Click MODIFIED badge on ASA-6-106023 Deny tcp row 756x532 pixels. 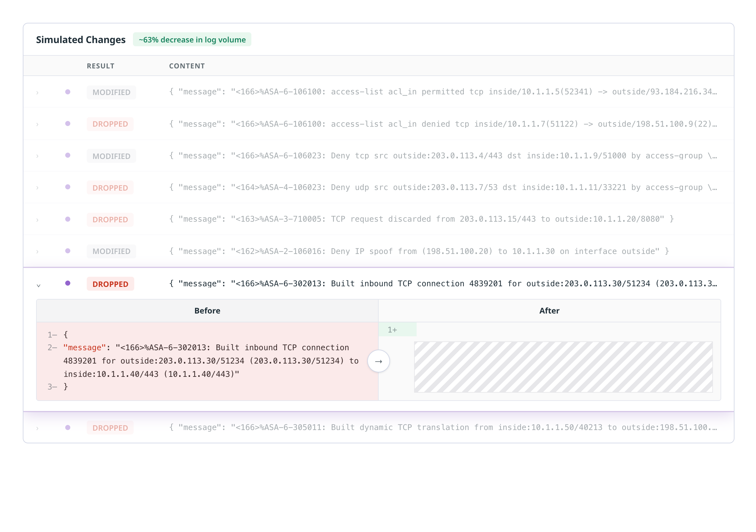click(111, 156)
